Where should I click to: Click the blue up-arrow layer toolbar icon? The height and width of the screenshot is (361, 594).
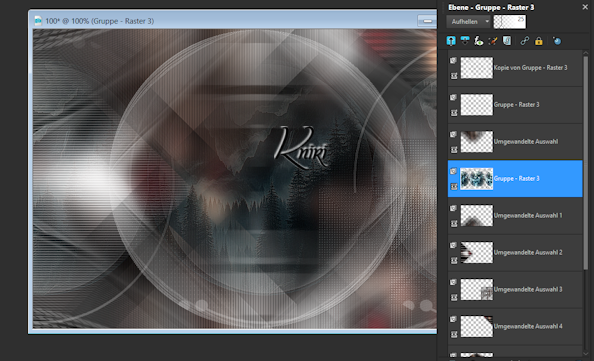[451, 41]
